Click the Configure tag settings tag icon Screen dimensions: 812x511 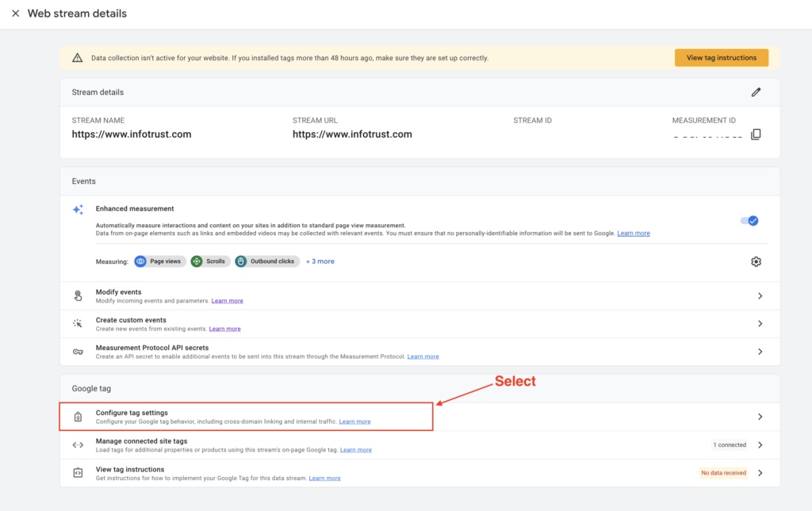[x=78, y=417]
